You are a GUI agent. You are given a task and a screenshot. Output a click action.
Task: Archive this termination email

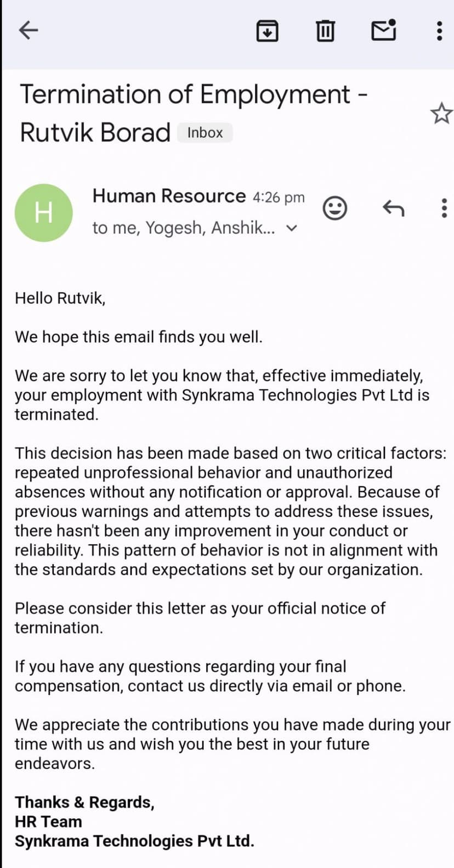coord(267,31)
